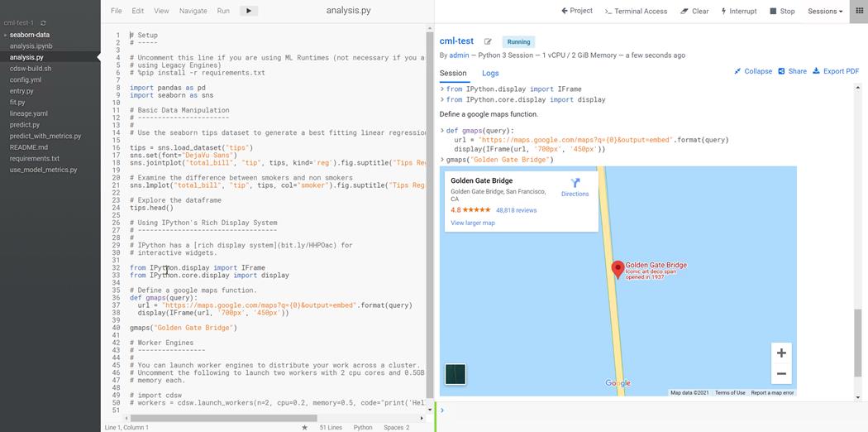Switch to the Logs tab
Screen dimensions: 868x432
[490, 73]
